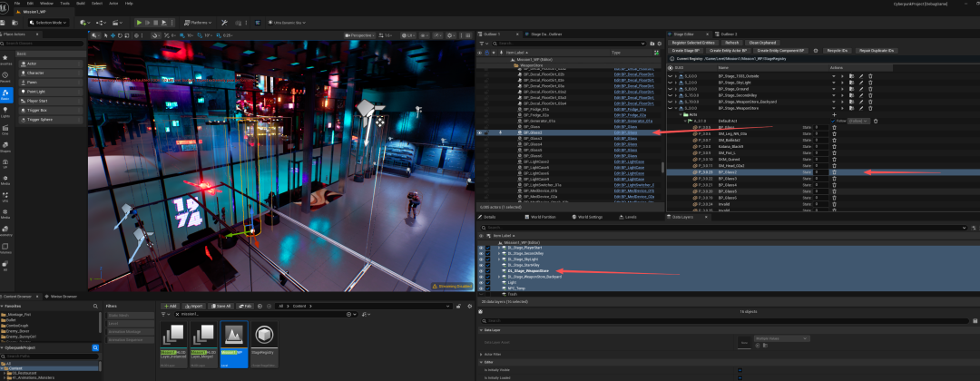Collapse the BP_Stage_WeaponStore stage row
Viewport: 980px width, 381px height.
click(x=676, y=108)
